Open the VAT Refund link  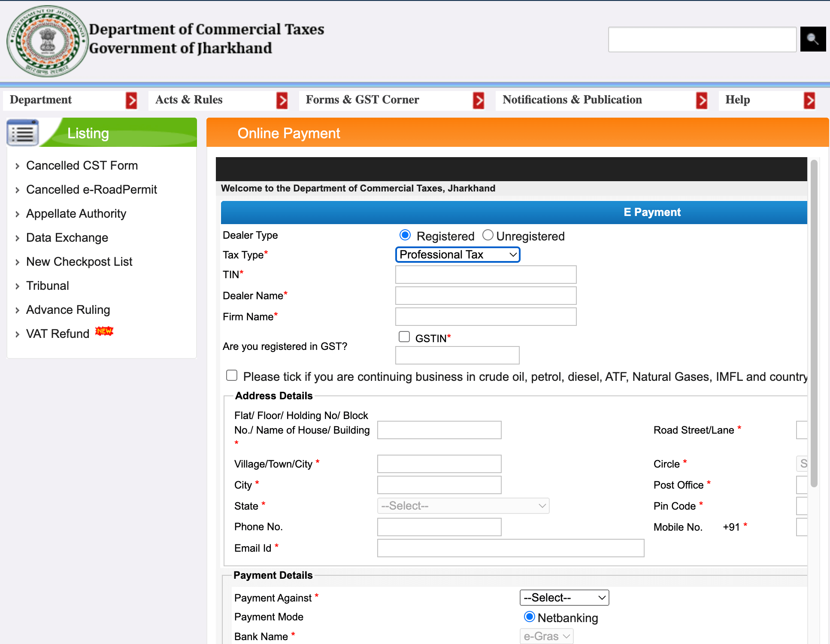pos(58,334)
